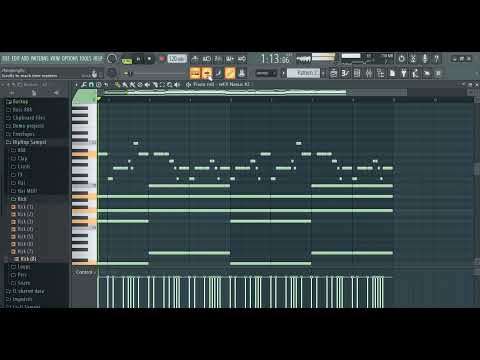Toggle the orange pencil note button
Viewport: 480px width, 360px height.
pos(230,73)
